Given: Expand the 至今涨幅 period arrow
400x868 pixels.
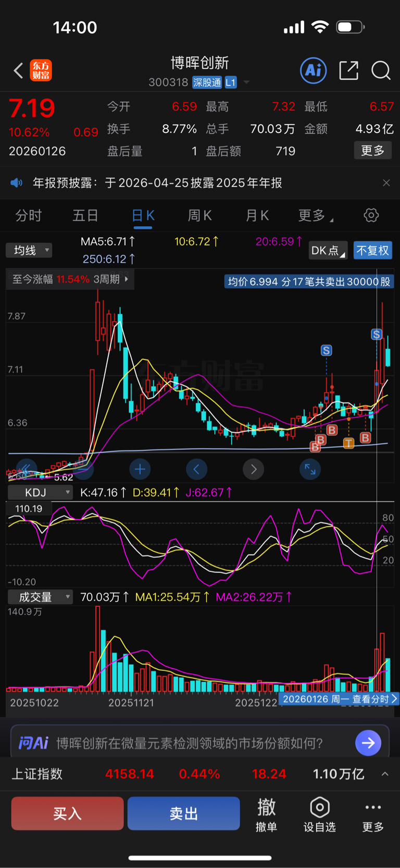Looking at the screenshot, I should pos(126,279).
